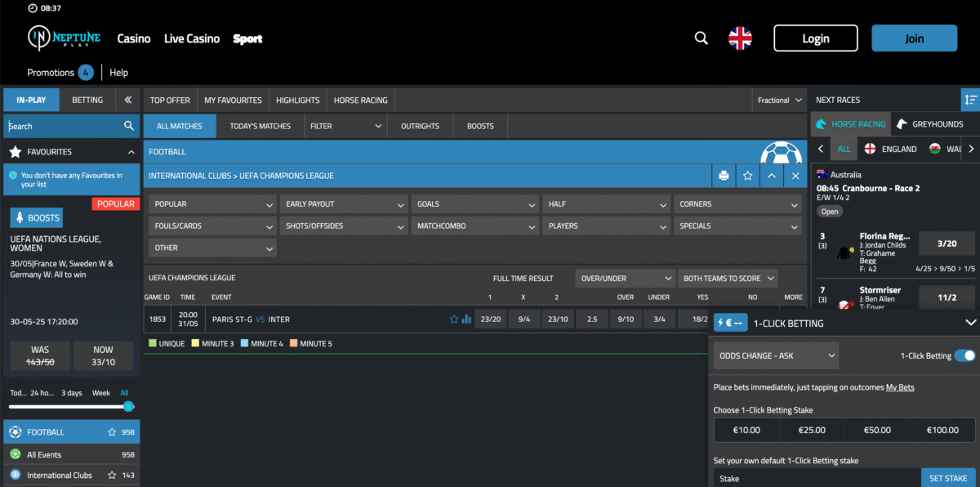Favourite the Football sport star icon

112,432
